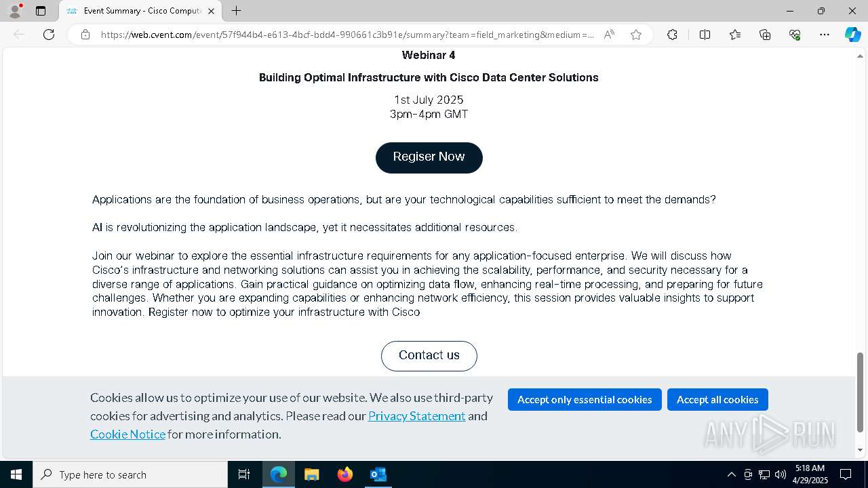The image size is (868, 488).
Task: Launch Firefox from taskbar
Action: [x=345, y=474]
